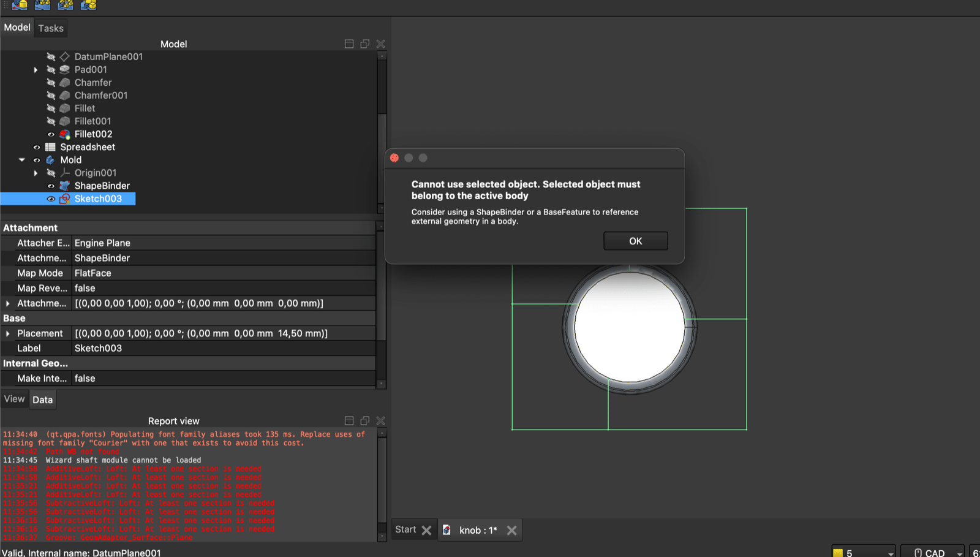Show hidden Pad001 feature
This screenshot has width=980, height=557.
tap(51, 69)
